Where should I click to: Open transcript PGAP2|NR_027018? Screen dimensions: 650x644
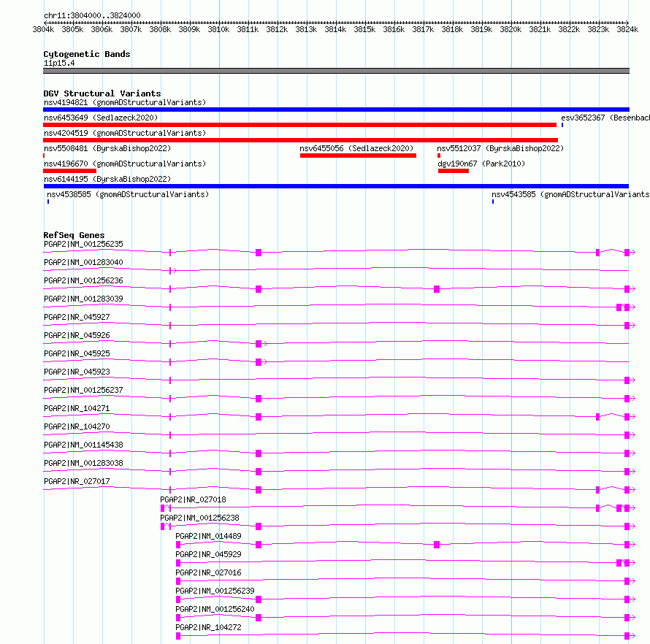194,499
